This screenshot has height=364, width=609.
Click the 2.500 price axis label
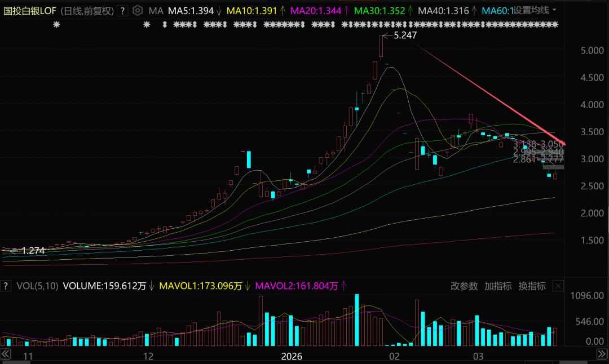(592, 187)
